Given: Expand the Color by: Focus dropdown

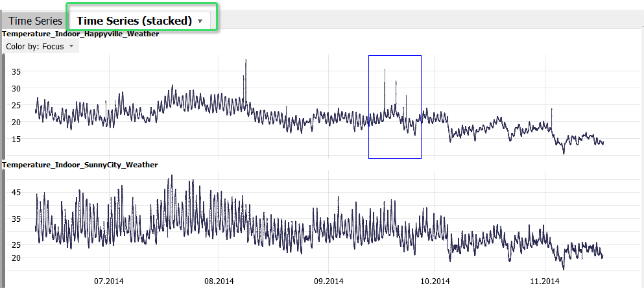Looking at the screenshot, I should click(41, 47).
